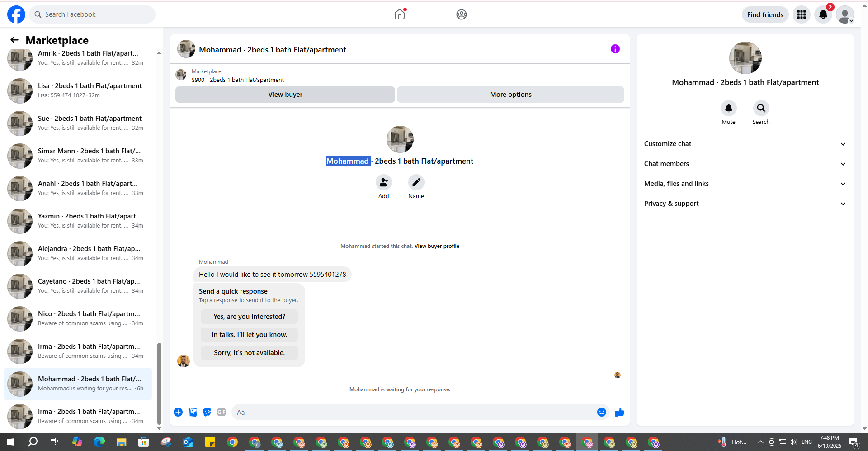The image size is (868, 451).
Task: Send quick reply "Yes, are you interested?"
Action: coord(249,317)
